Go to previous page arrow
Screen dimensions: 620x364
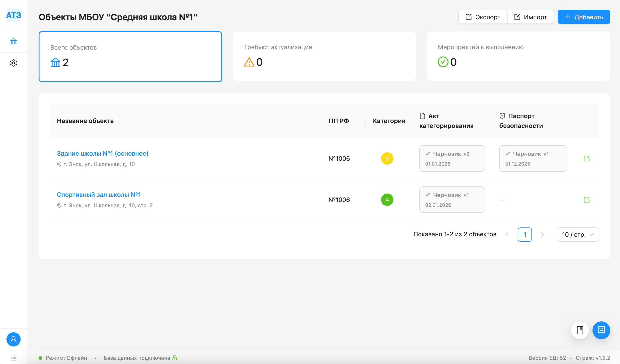[507, 235]
